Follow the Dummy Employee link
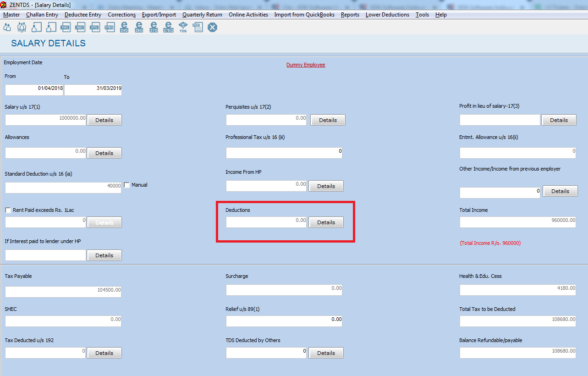The height and width of the screenshot is (376, 588). coord(306,65)
